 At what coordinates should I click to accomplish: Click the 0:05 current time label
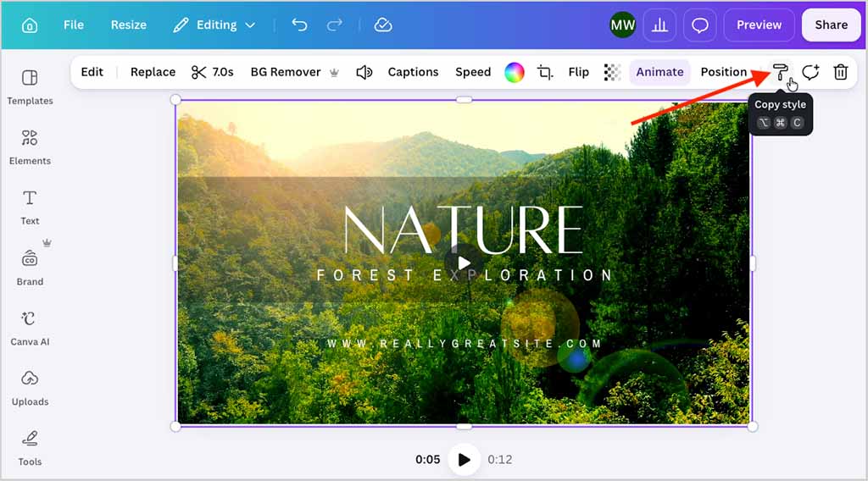pyautogui.click(x=427, y=460)
